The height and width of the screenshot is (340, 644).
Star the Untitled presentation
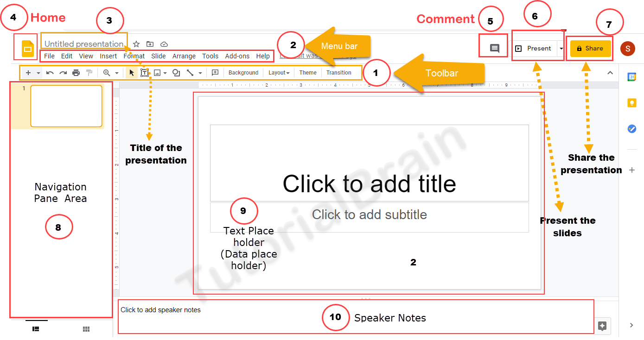[136, 44]
